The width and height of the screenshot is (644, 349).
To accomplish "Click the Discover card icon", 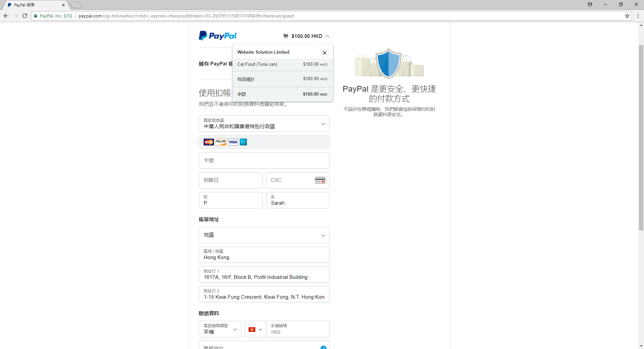I will point(221,142).
